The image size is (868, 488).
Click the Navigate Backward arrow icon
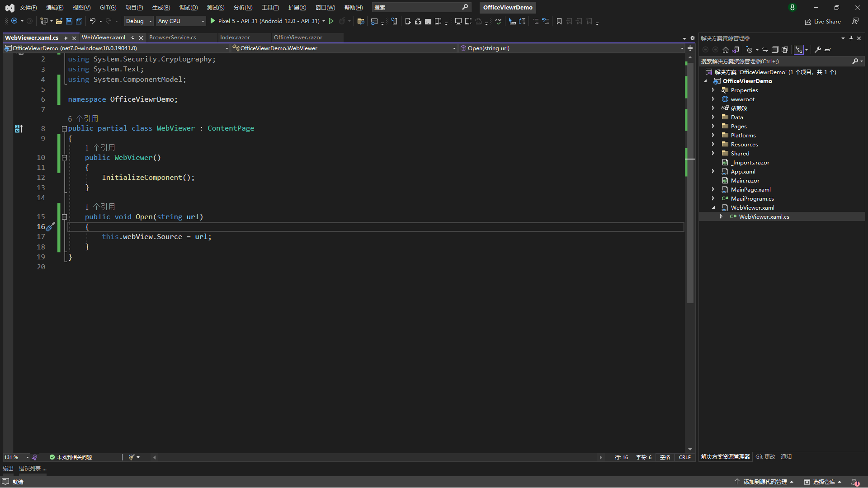(14, 21)
